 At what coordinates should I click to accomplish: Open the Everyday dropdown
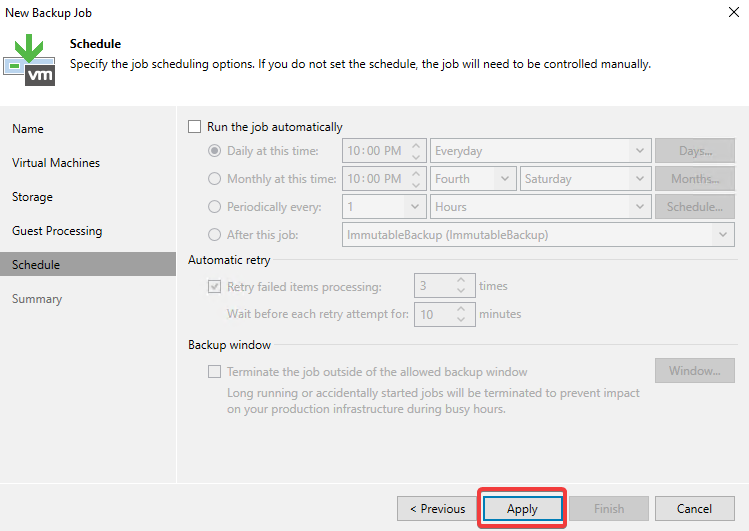[541, 151]
